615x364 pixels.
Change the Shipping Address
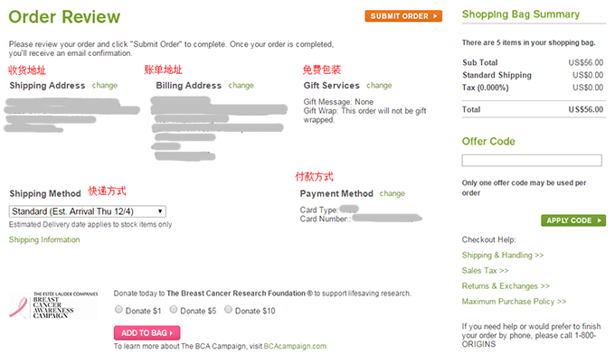(105, 86)
